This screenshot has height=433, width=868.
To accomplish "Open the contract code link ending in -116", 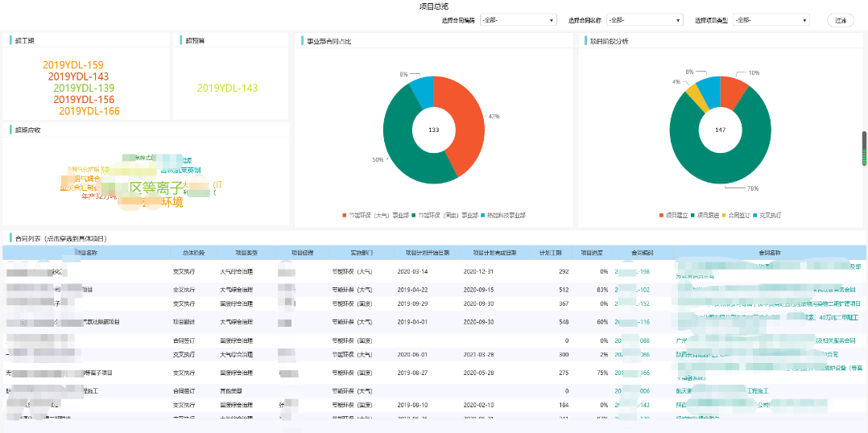I will [x=632, y=322].
